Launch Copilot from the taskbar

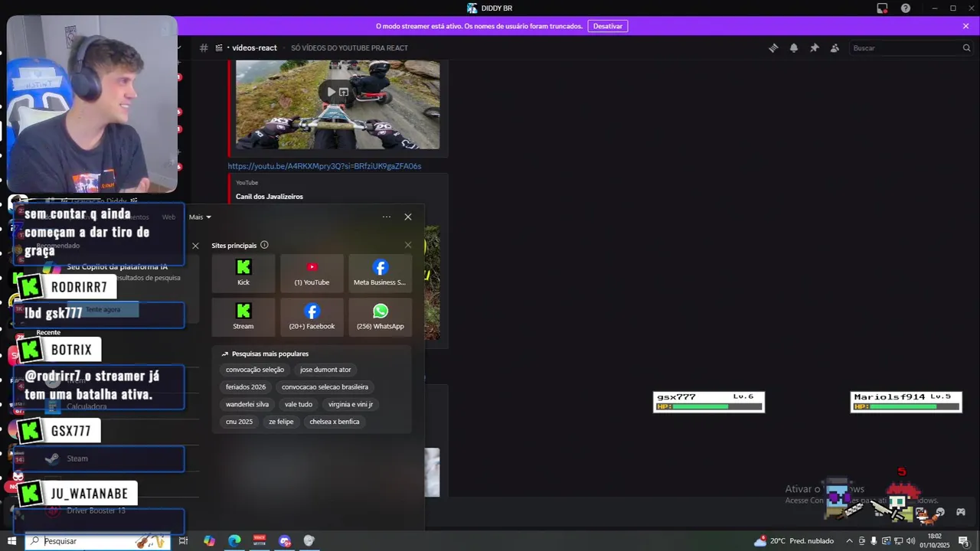pyautogui.click(x=209, y=541)
